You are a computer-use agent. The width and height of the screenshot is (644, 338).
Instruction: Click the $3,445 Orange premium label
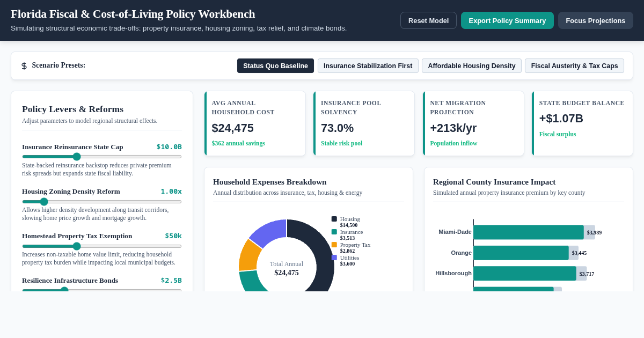point(579,253)
